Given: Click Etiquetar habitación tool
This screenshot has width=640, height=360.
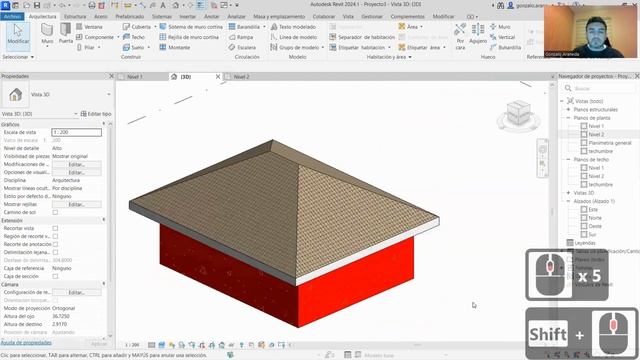Looking at the screenshot, I should coord(358,47).
